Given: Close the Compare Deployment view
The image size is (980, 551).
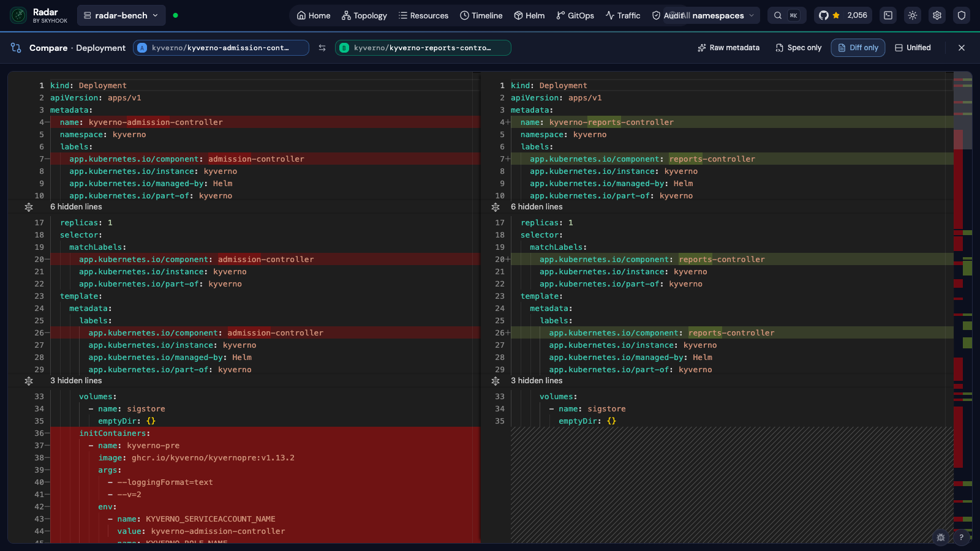Looking at the screenshot, I should point(962,48).
